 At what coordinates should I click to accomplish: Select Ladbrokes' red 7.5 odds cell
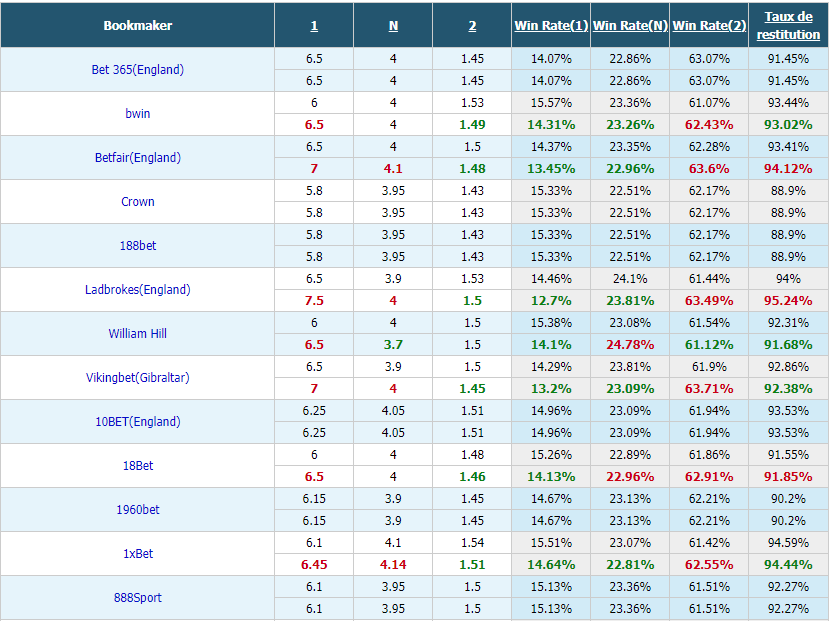[x=314, y=301]
